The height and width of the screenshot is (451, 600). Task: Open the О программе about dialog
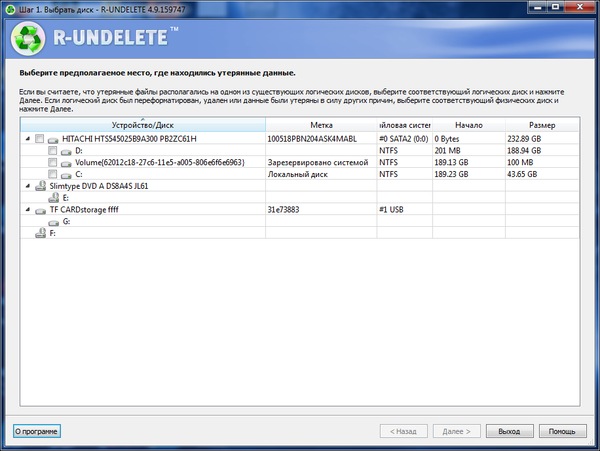click(x=37, y=432)
